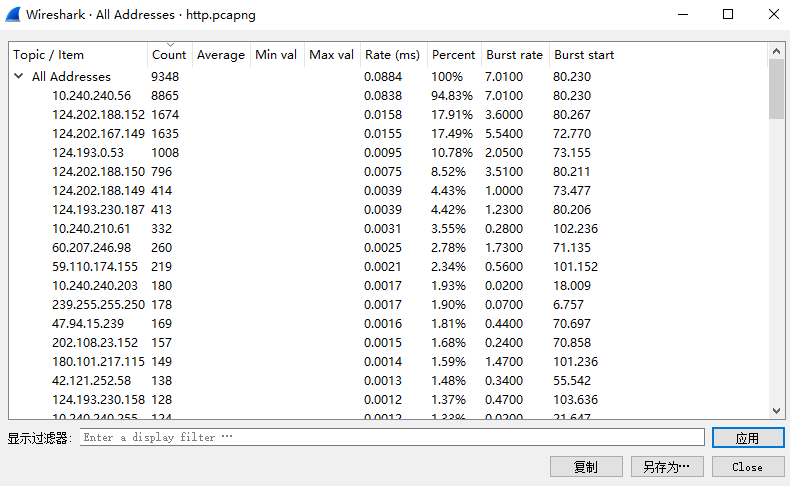790x486 pixels.
Task: Select the 47.94.15.239 address row
Action: pyautogui.click(x=388, y=324)
